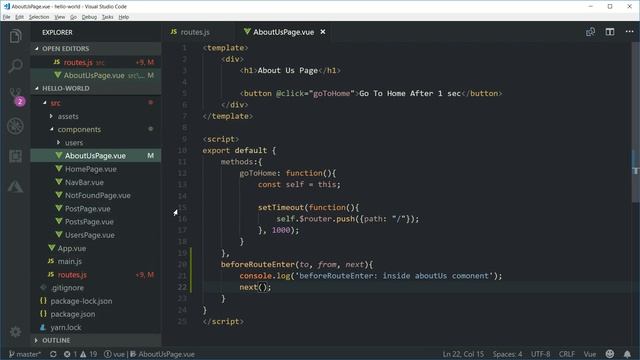Click the setTimeout call in code
The width and height of the screenshot is (640, 360).
point(281,207)
